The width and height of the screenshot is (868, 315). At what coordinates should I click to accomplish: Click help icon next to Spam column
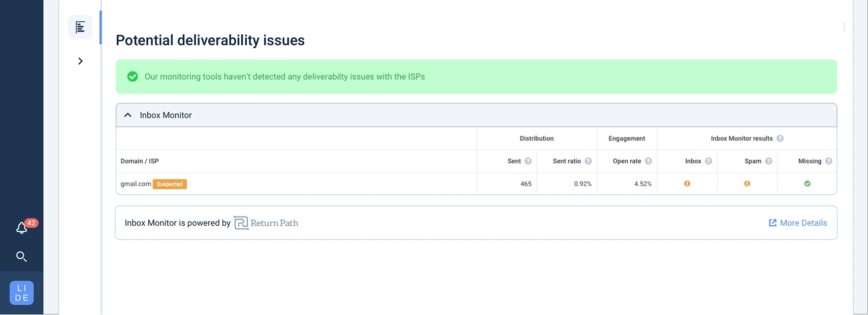point(768,161)
